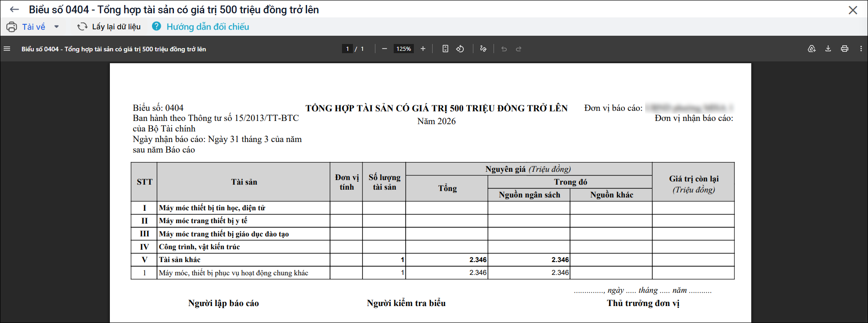Download the PDF file
Image resolution: width=868 pixels, height=323 pixels.
click(828, 49)
